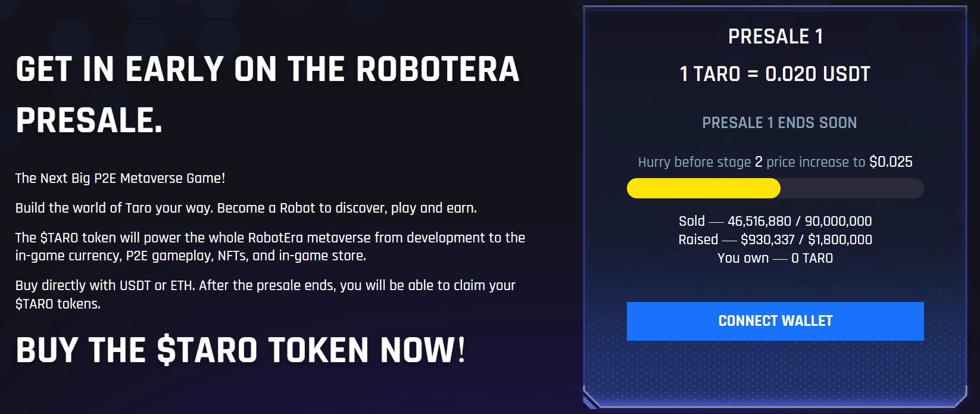The image size is (980, 414).
Task: Click the bottom-right angled corner accent of the presale panel
Action: pyautogui.click(x=959, y=397)
